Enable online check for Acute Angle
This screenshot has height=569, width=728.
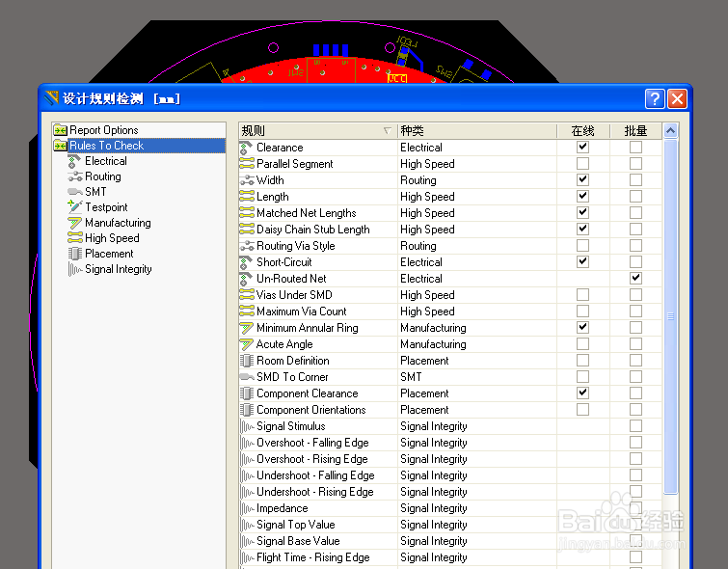pyautogui.click(x=582, y=343)
